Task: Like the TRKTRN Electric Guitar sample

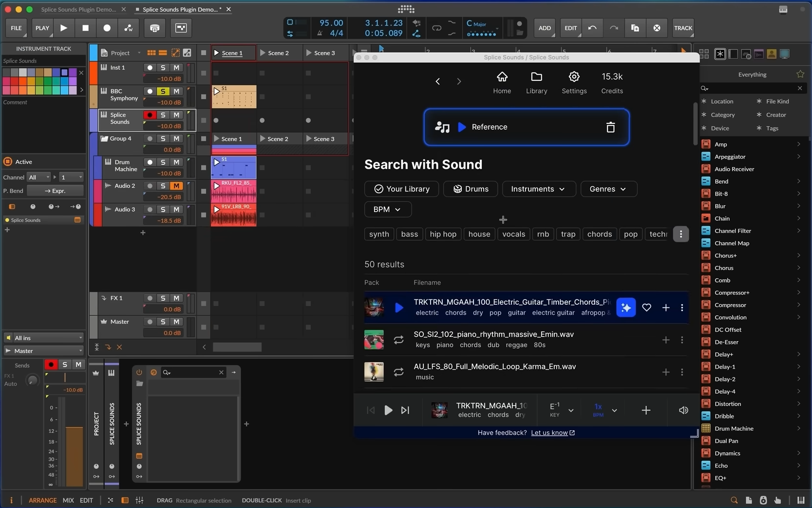Action: [646, 308]
